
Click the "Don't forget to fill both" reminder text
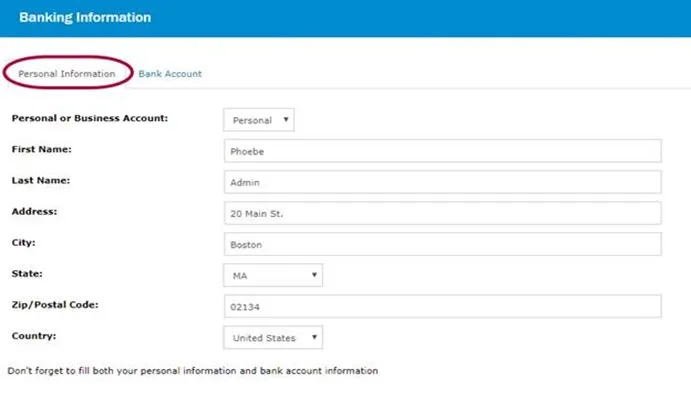pos(193,371)
